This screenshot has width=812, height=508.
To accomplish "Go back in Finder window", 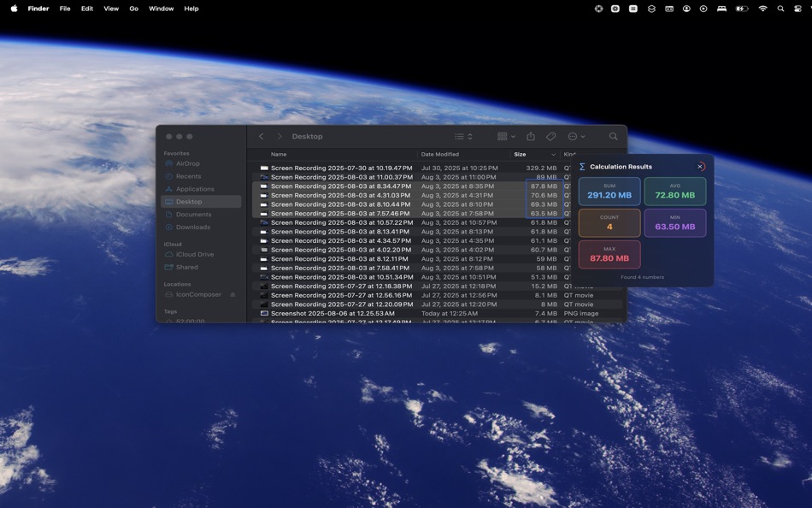I will click(x=261, y=136).
